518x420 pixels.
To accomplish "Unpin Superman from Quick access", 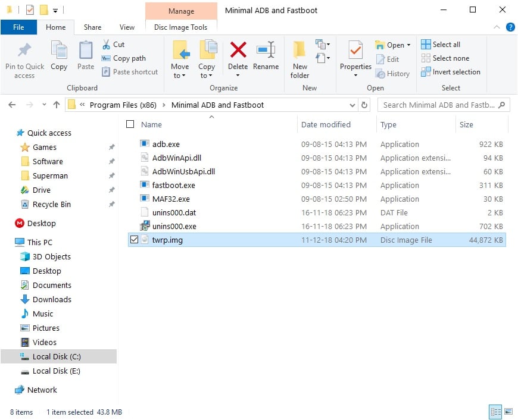I will coord(112,175).
